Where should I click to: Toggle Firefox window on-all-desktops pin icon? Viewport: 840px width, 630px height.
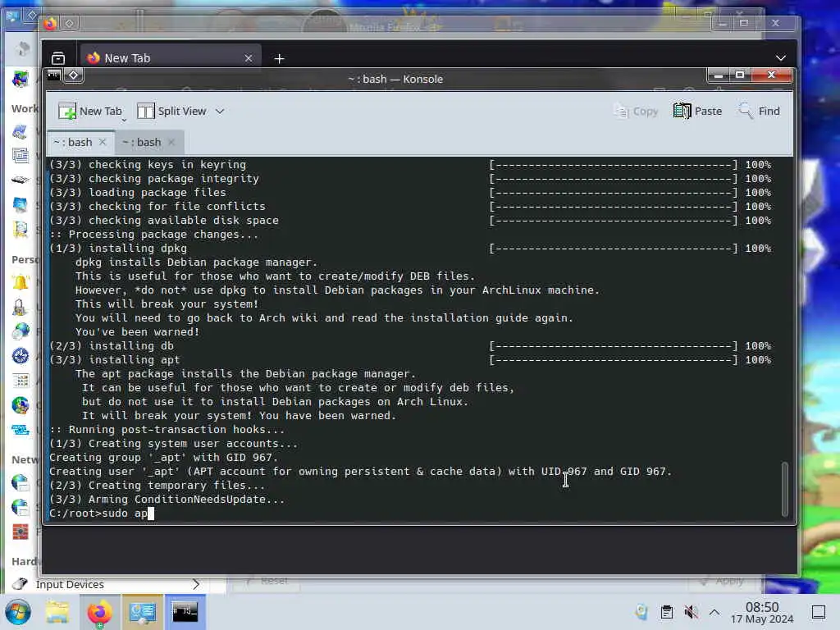tap(70, 24)
